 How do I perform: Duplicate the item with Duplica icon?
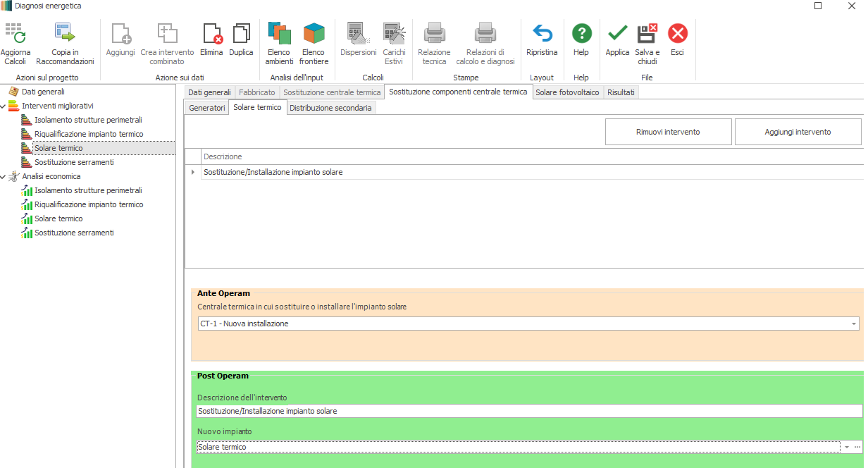coord(241,34)
